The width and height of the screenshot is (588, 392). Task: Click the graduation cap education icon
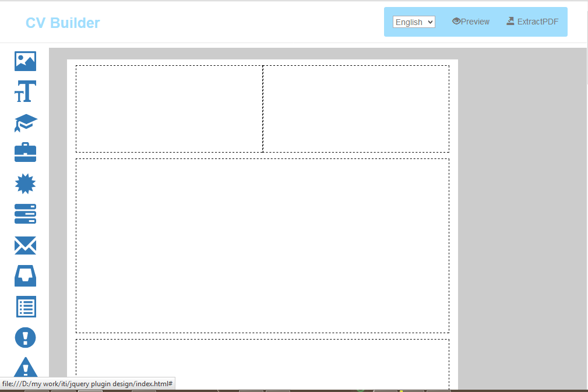pyautogui.click(x=25, y=123)
